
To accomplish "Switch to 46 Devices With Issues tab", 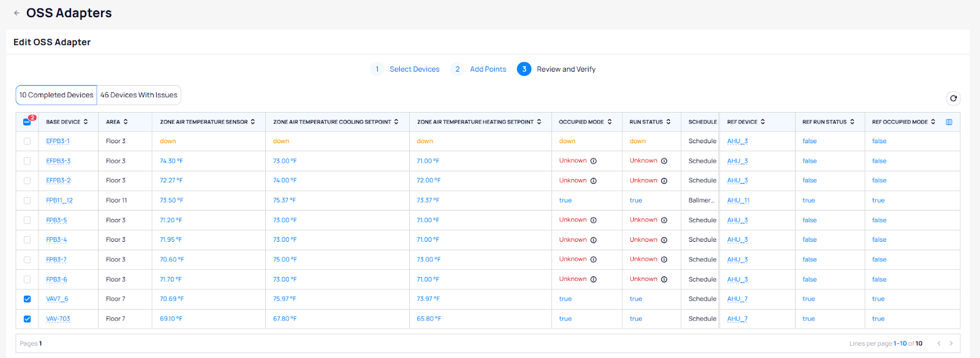I will tap(139, 95).
